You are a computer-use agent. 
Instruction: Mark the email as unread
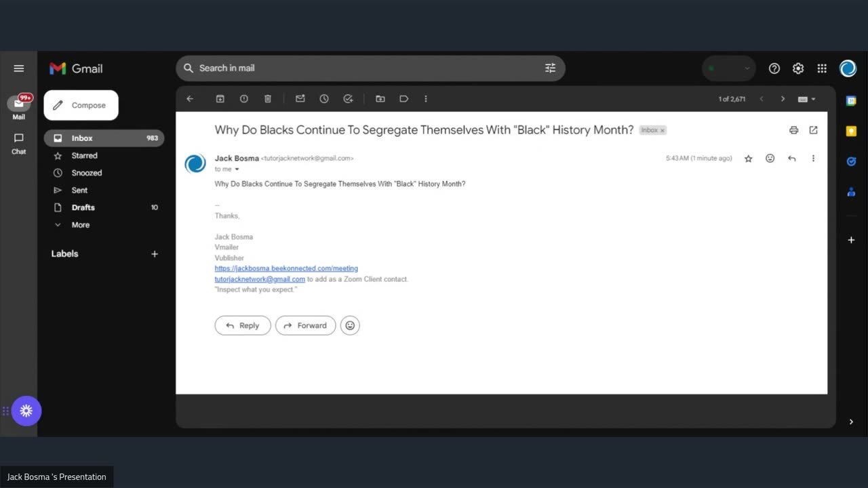[x=300, y=99]
